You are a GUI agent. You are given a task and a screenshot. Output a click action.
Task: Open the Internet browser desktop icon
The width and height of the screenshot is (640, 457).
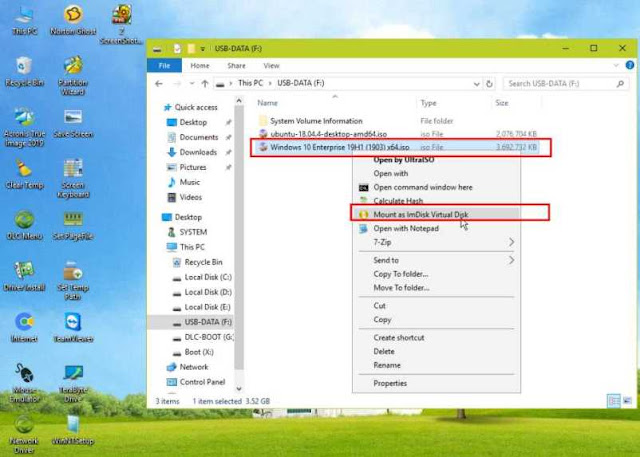(x=24, y=328)
